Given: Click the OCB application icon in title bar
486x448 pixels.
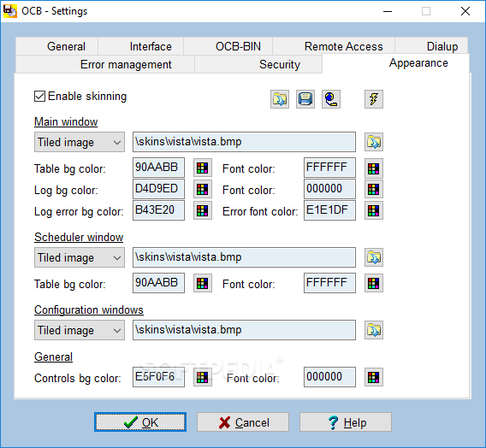Looking at the screenshot, I should point(10,11).
